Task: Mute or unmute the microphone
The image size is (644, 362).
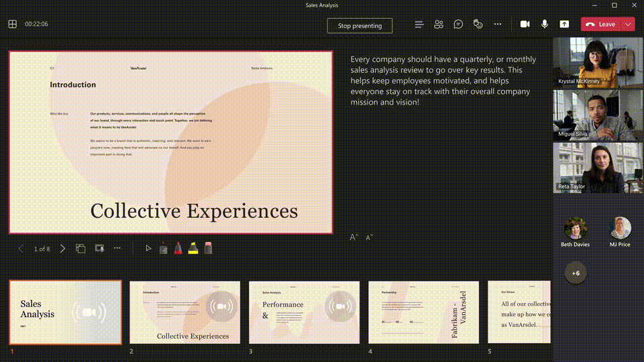Action: point(545,24)
